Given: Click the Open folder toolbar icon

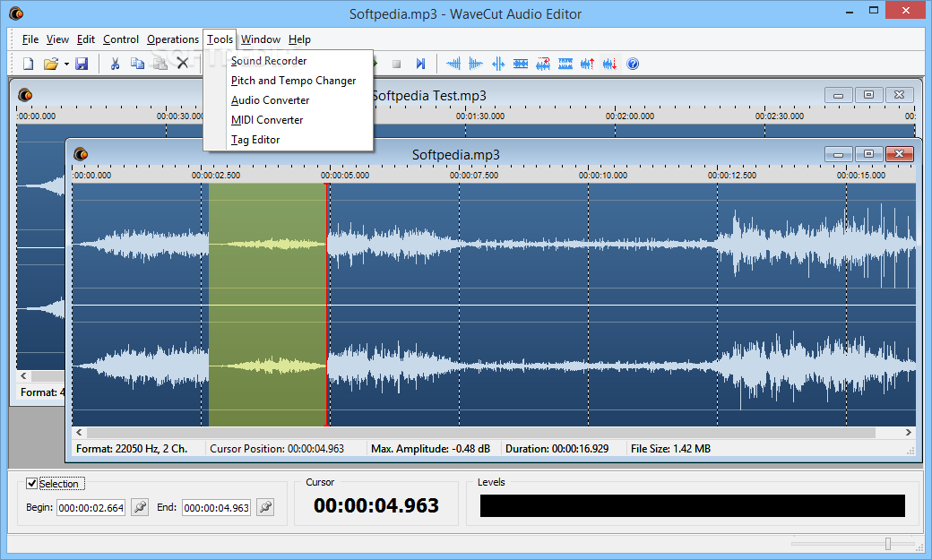Looking at the screenshot, I should click(x=51, y=64).
